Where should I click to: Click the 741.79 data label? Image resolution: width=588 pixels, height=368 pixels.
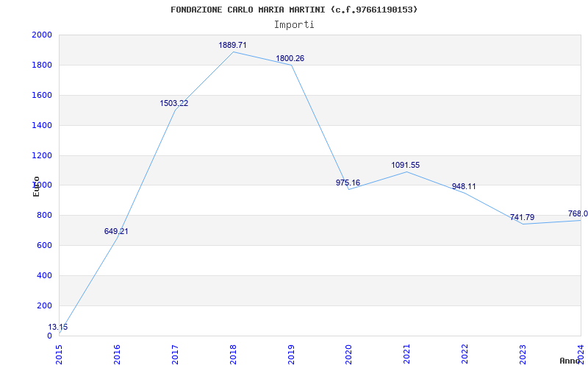(522, 217)
